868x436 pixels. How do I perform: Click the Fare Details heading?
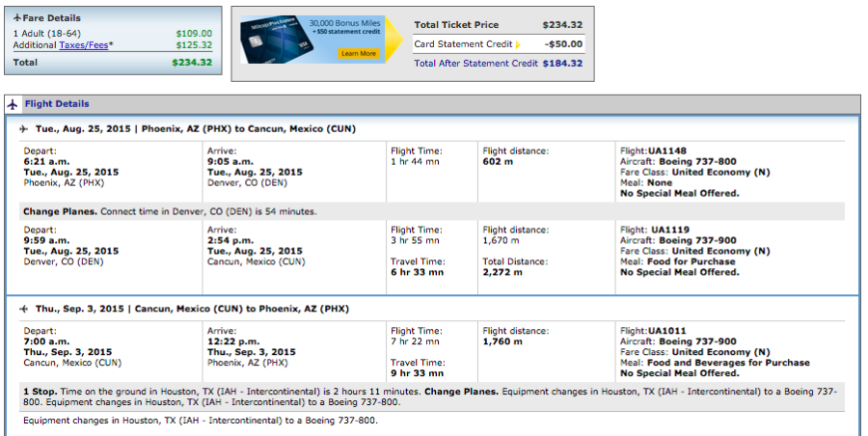(x=51, y=18)
